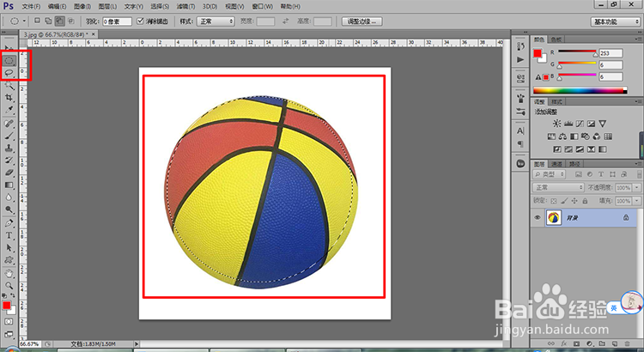
Task: Open the workspace switcher dropdown
Action: tap(615, 21)
